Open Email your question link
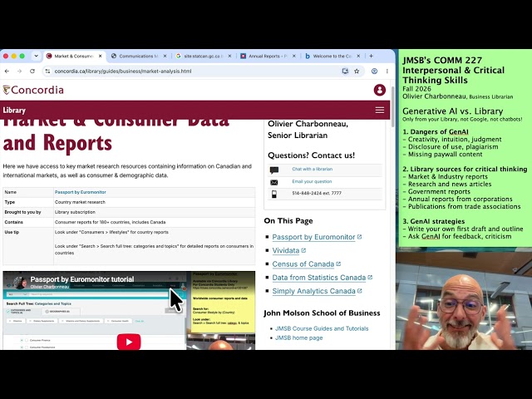 312,181
